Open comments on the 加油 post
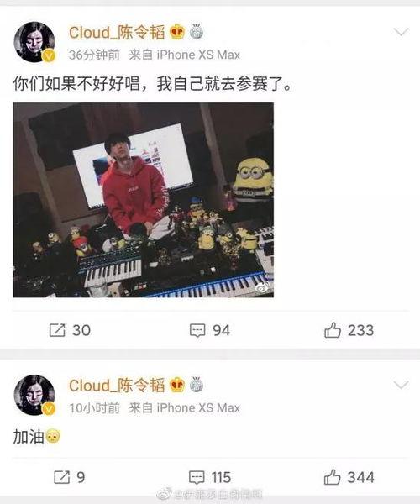The image size is (420, 504). pos(197,477)
